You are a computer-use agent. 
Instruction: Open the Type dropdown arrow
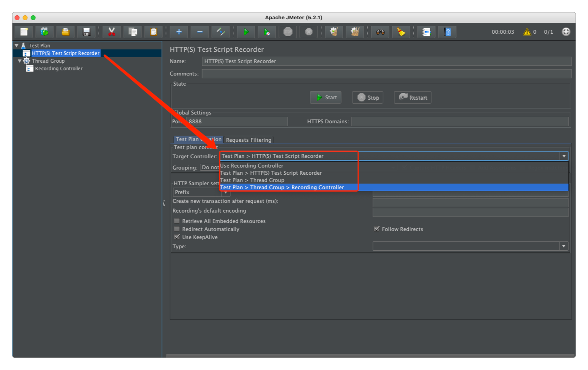pos(563,246)
